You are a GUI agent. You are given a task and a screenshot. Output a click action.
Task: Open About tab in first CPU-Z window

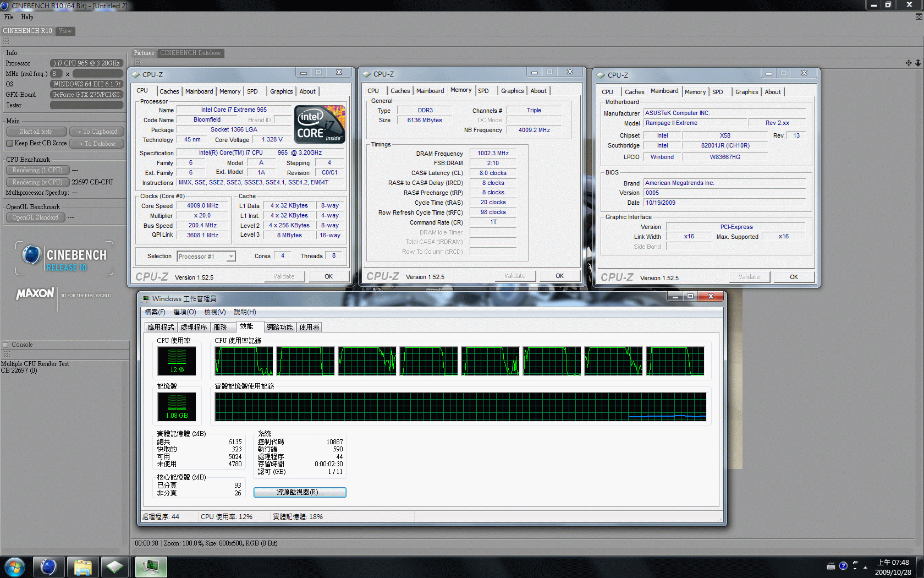[x=307, y=91]
